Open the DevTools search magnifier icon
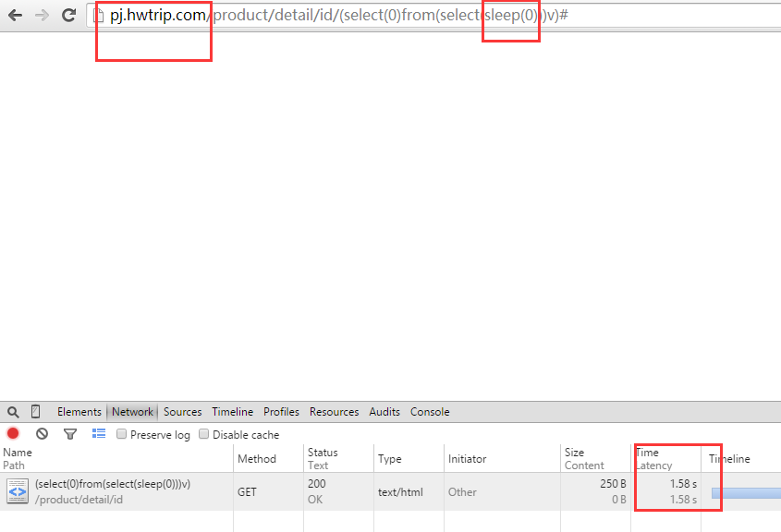 point(13,412)
